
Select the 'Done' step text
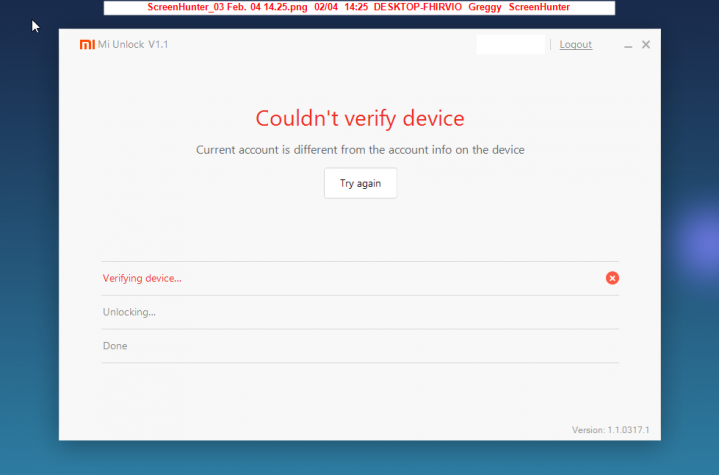coord(115,346)
